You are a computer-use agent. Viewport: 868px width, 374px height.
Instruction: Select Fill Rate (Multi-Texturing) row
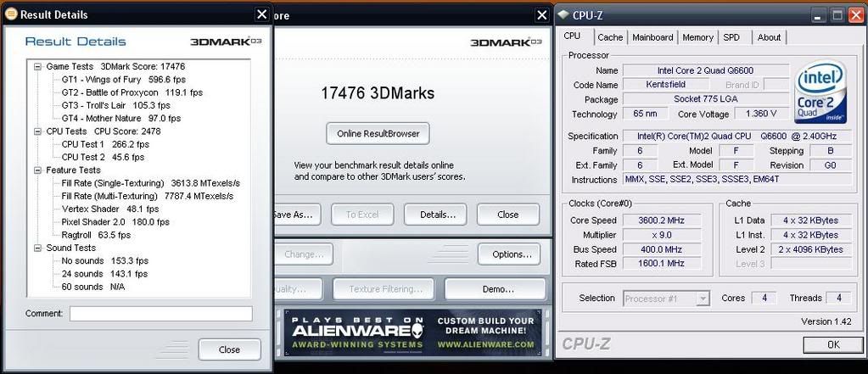[148, 197]
